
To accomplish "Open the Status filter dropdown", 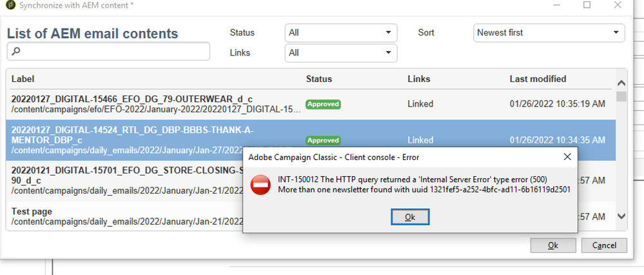I will [340, 32].
